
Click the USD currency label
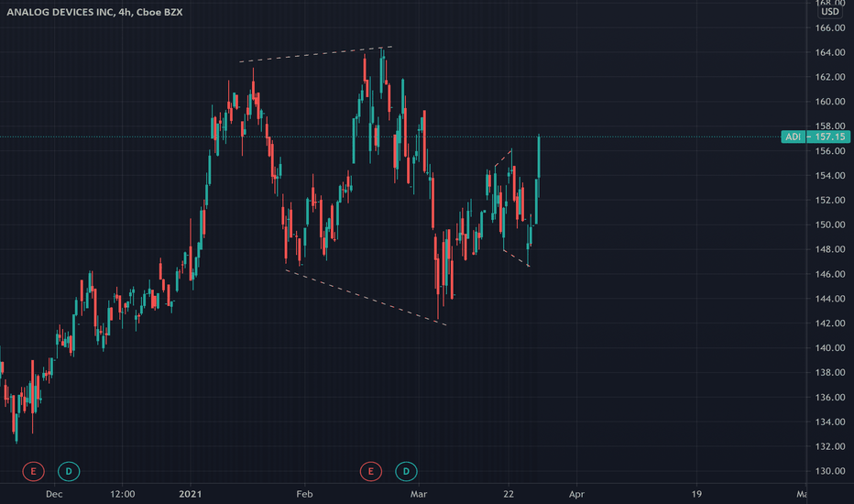[830, 11]
